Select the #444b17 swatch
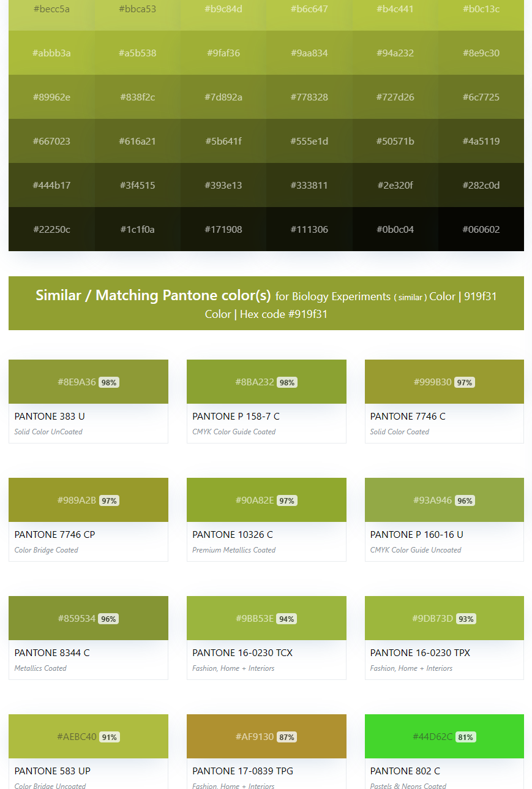The image size is (532, 789). point(51,185)
